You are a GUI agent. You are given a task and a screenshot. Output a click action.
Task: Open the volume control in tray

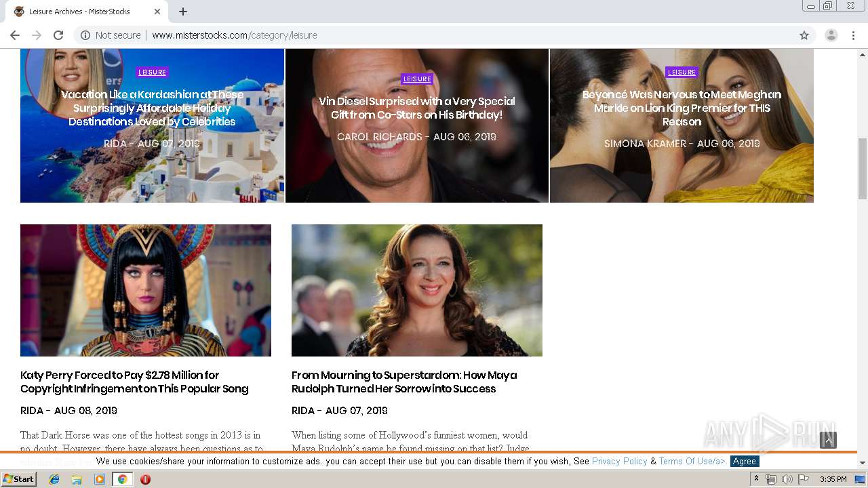click(x=787, y=479)
